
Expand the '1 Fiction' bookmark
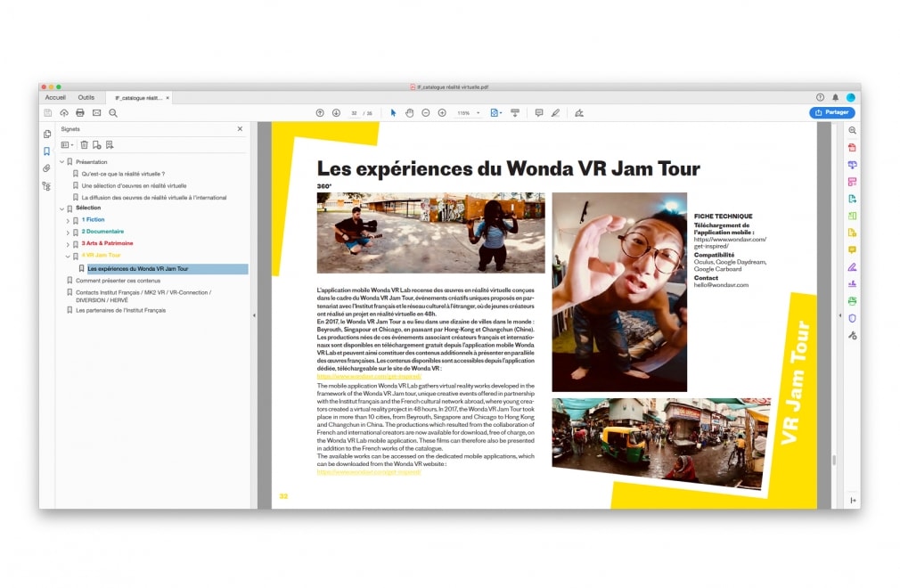click(x=68, y=219)
